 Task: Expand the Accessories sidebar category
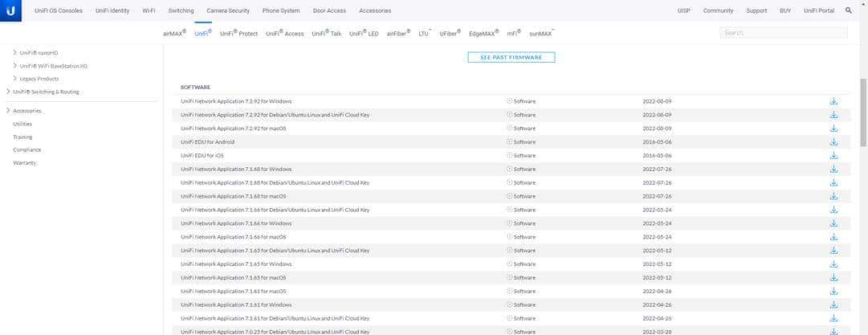click(x=8, y=111)
